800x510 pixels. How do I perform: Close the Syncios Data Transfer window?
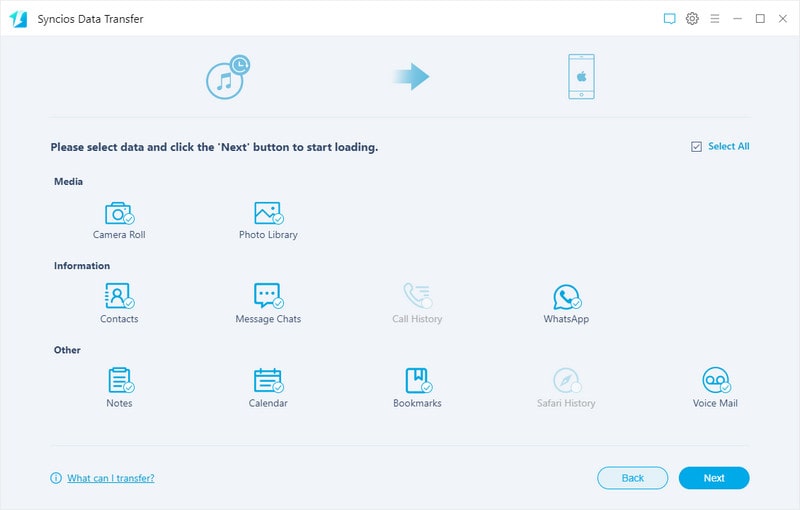coord(783,19)
